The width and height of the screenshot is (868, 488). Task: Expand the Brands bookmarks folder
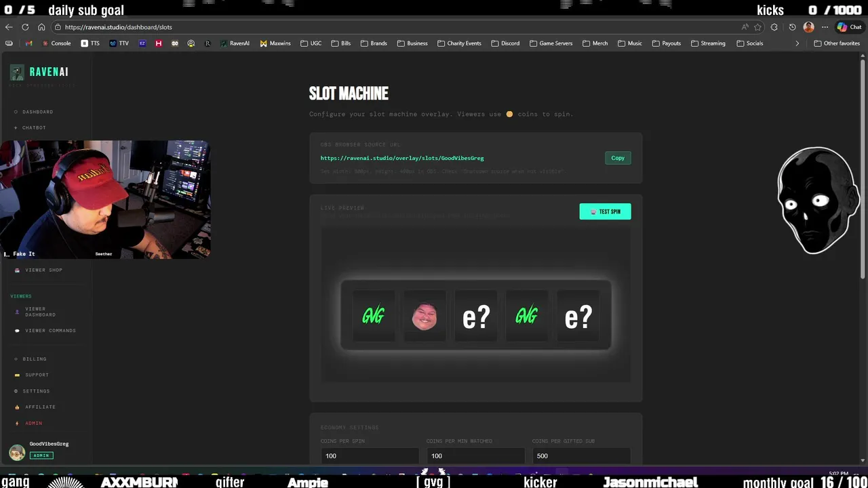(x=374, y=43)
